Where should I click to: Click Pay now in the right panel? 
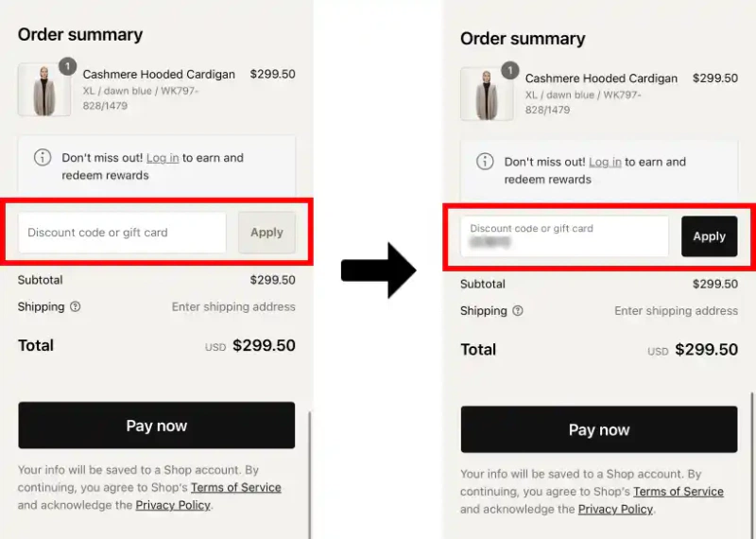tap(599, 430)
